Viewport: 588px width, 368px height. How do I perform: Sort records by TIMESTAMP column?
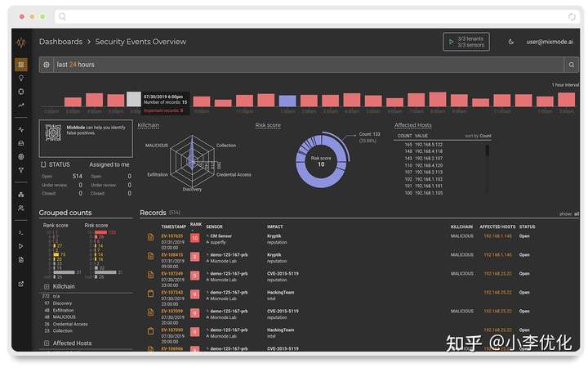[174, 227]
